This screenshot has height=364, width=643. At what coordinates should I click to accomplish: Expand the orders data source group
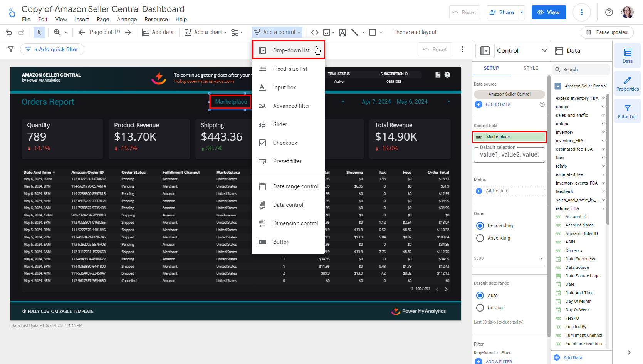603,124
